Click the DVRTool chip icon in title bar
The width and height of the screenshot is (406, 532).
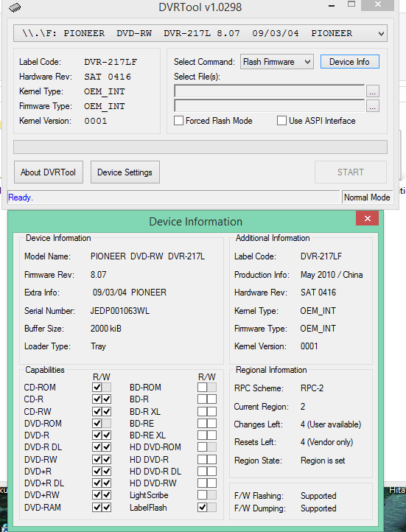(15, 7)
